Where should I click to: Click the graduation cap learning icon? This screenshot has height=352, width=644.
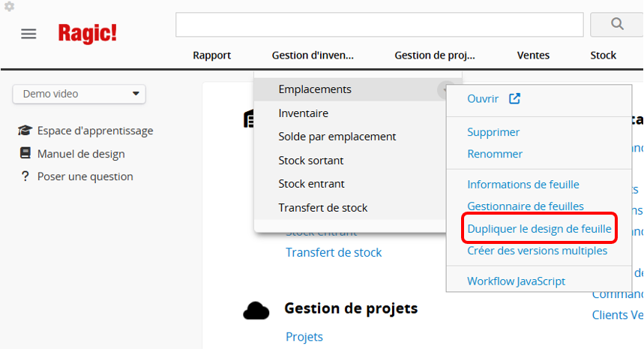(25, 131)
